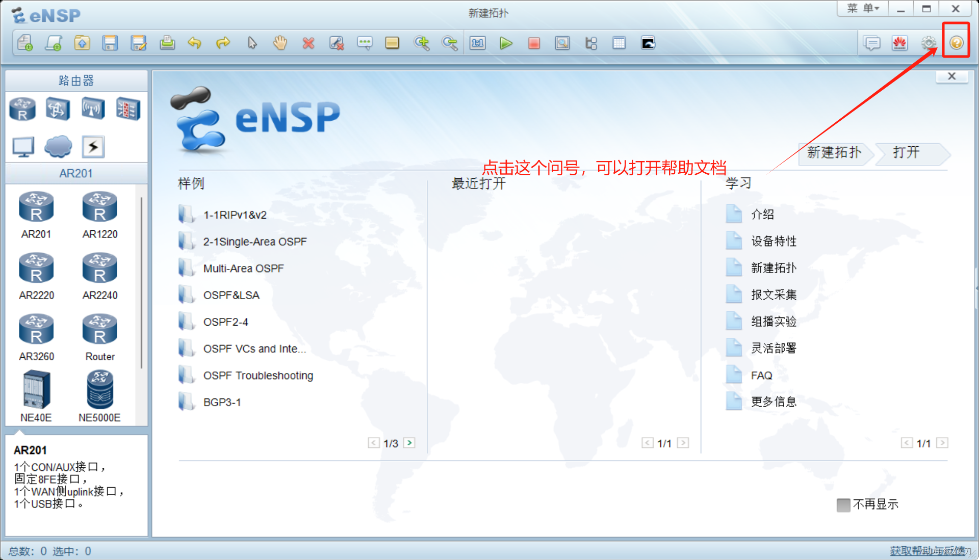
Task: Click the 新建拓扑 tab button
Action: click(x=834, y=152)
